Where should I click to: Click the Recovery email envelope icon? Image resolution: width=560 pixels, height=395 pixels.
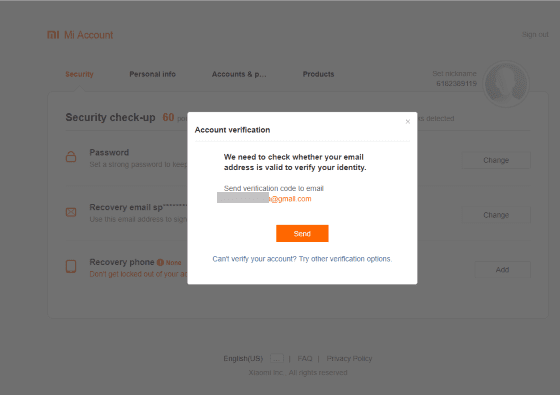(71, 212)
